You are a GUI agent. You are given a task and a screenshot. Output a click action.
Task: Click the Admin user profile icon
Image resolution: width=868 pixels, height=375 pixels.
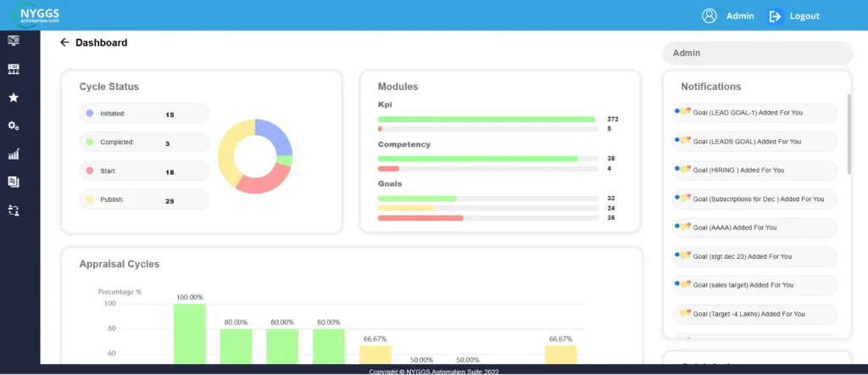[x=709, y=16]
